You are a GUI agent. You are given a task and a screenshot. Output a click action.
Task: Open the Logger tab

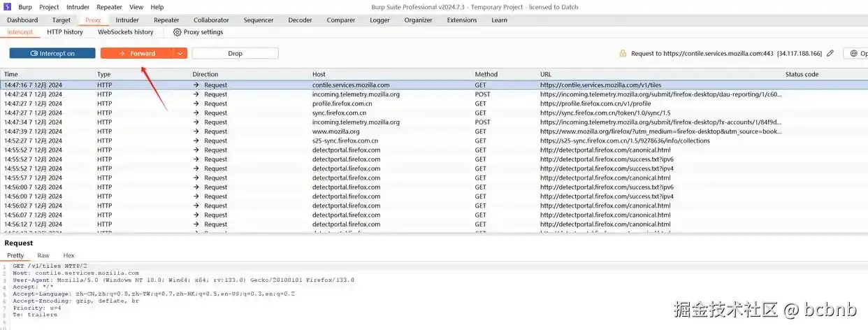point(379,20)
